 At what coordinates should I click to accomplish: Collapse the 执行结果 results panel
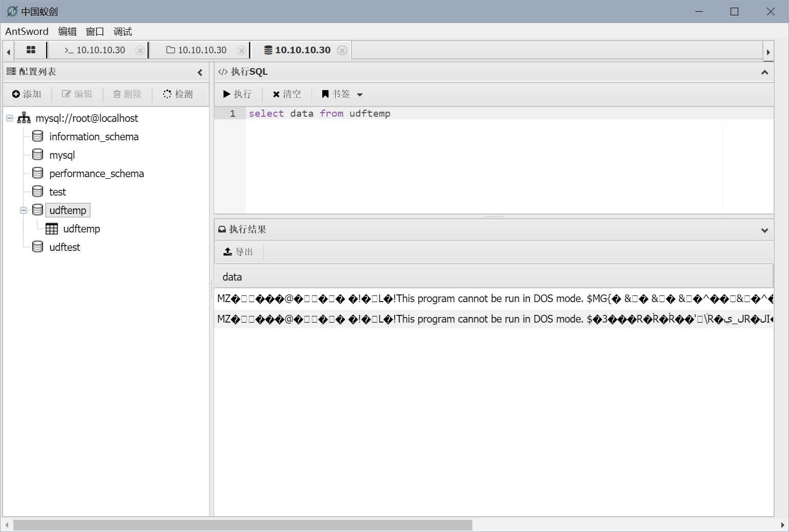tap(764, 230)
